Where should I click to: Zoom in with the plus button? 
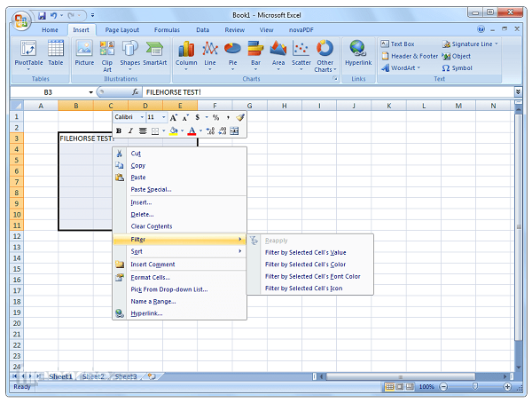point(507,386)
